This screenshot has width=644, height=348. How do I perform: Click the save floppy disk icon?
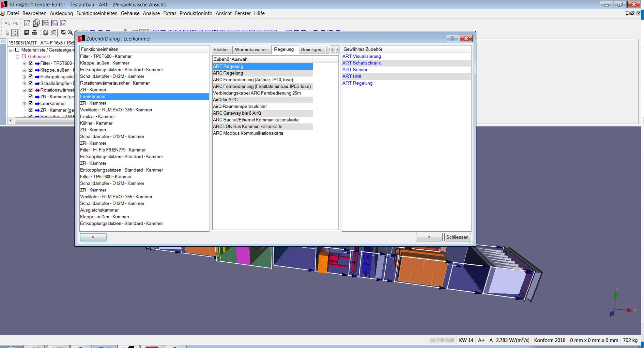26,33
